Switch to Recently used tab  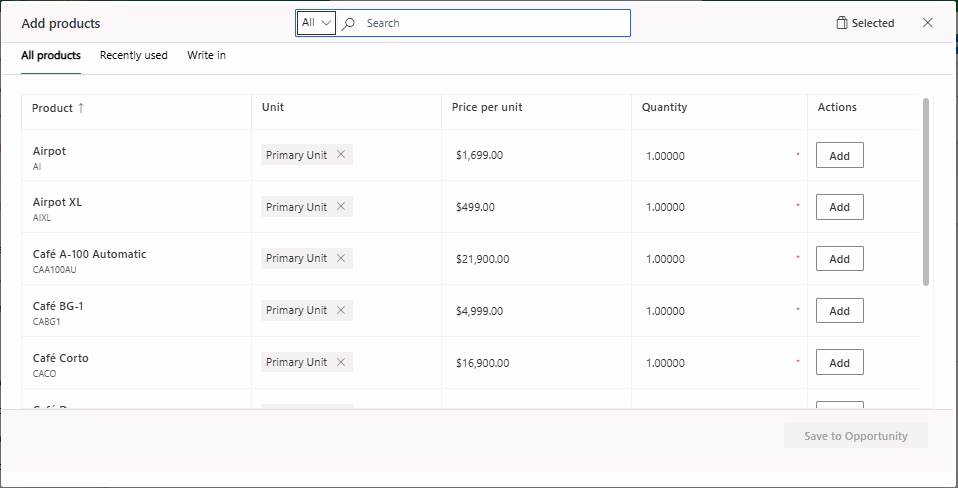point(133,56)
